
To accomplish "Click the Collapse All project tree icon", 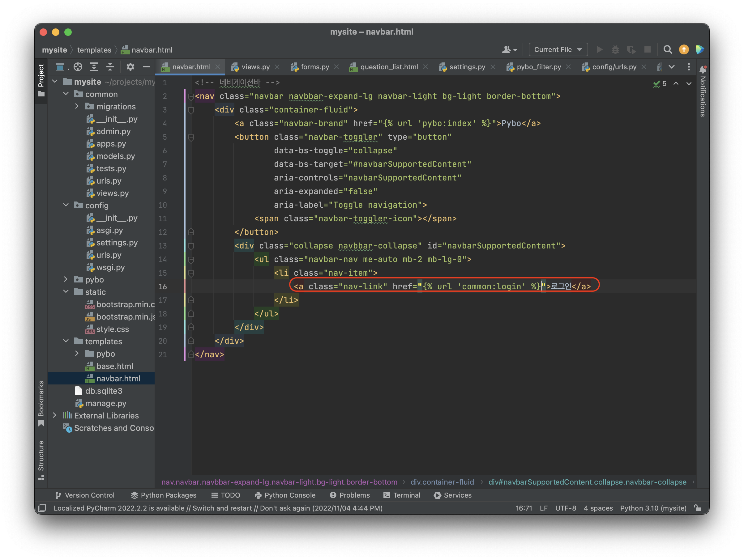I will 110,67.
